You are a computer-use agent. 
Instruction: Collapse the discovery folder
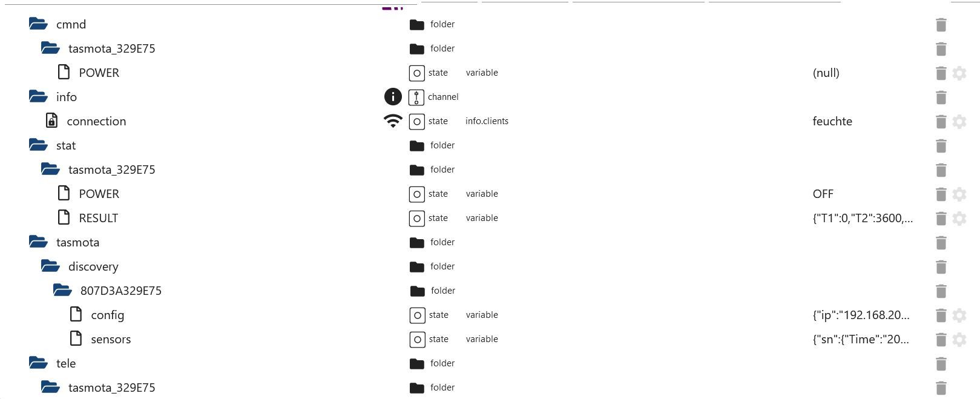tap(50, 266)
